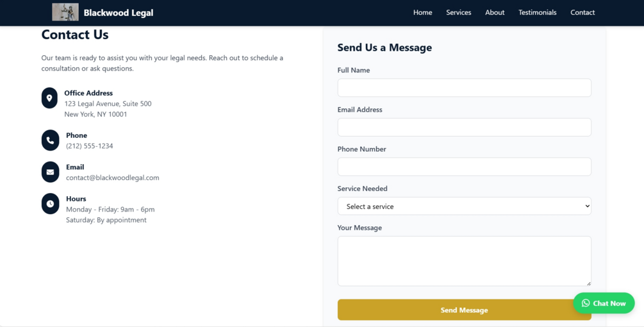Image resolution: width=644 pixels, height=327 pixels.
Task: Click the phone handset icon
Action: click(50, 140)
